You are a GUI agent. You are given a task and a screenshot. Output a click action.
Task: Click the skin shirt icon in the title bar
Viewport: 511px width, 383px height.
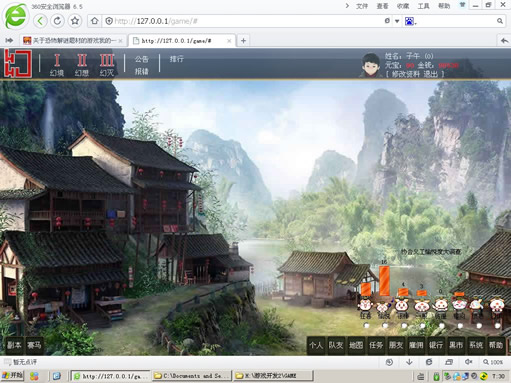pos(462,5)
